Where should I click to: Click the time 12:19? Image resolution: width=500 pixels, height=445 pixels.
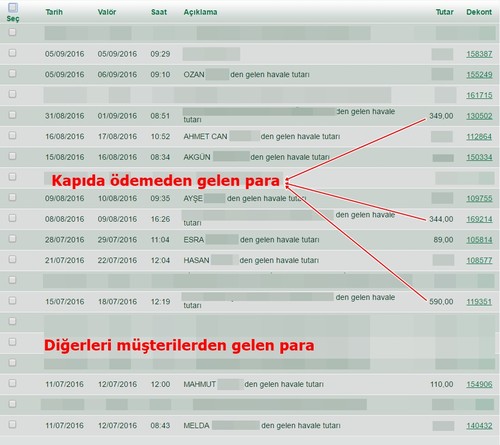click(160, 302)
